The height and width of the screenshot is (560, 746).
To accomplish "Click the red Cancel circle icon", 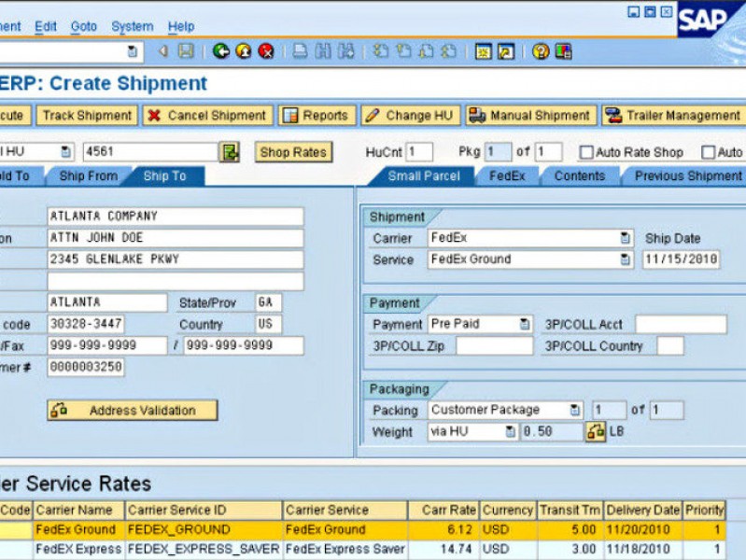I will (x=266, y=51).
